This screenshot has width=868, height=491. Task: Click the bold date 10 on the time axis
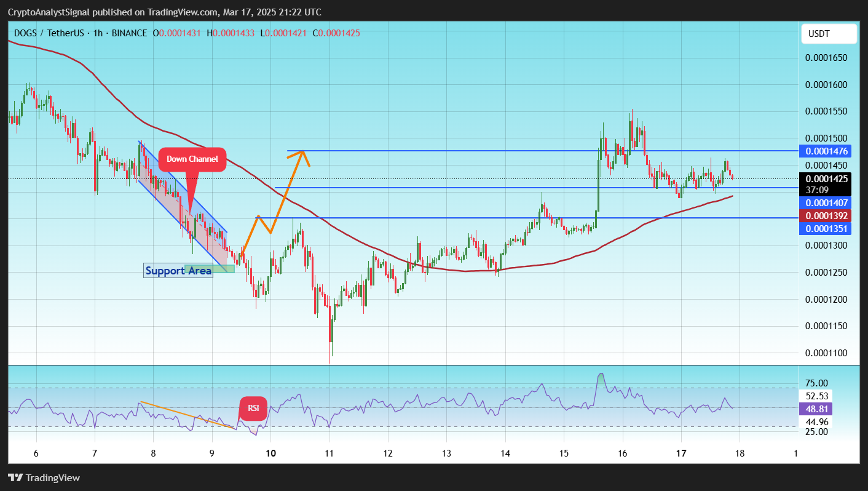coord(270,453)
